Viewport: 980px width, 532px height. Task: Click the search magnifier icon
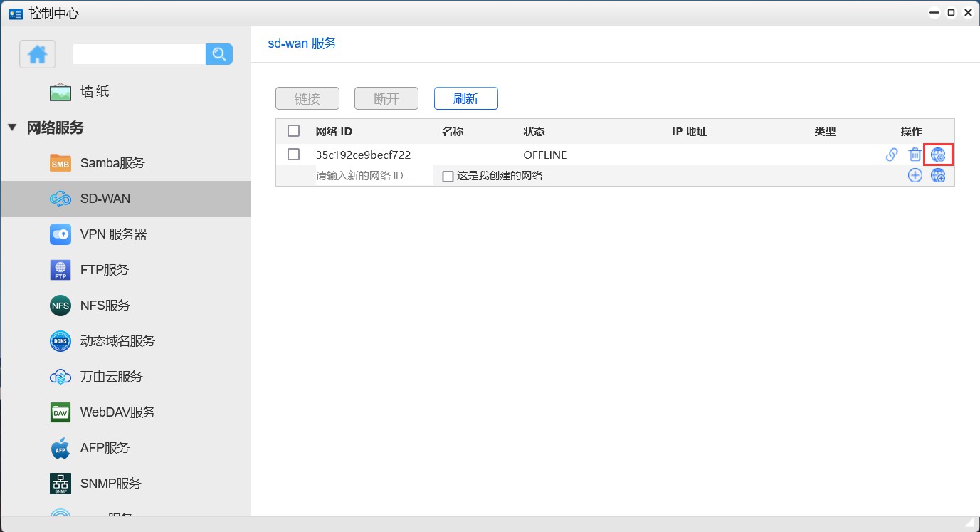(219, 54)
